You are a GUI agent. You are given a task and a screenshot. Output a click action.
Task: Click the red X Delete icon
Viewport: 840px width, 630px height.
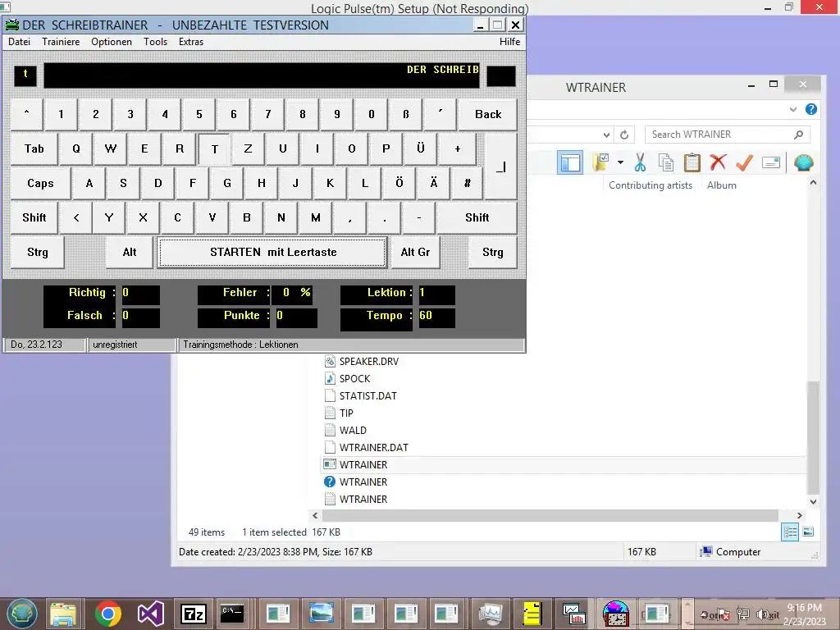718,162
